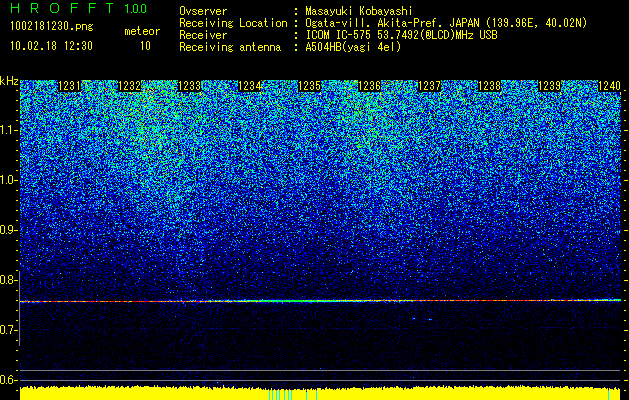
Task: Click the 1235 time marker
Action: point(309,86)
